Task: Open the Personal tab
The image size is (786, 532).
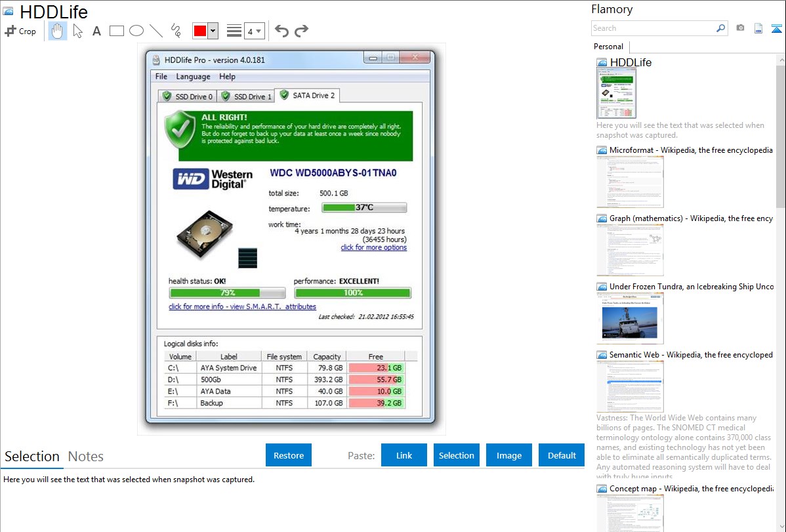Action: [x=608, y=47]
